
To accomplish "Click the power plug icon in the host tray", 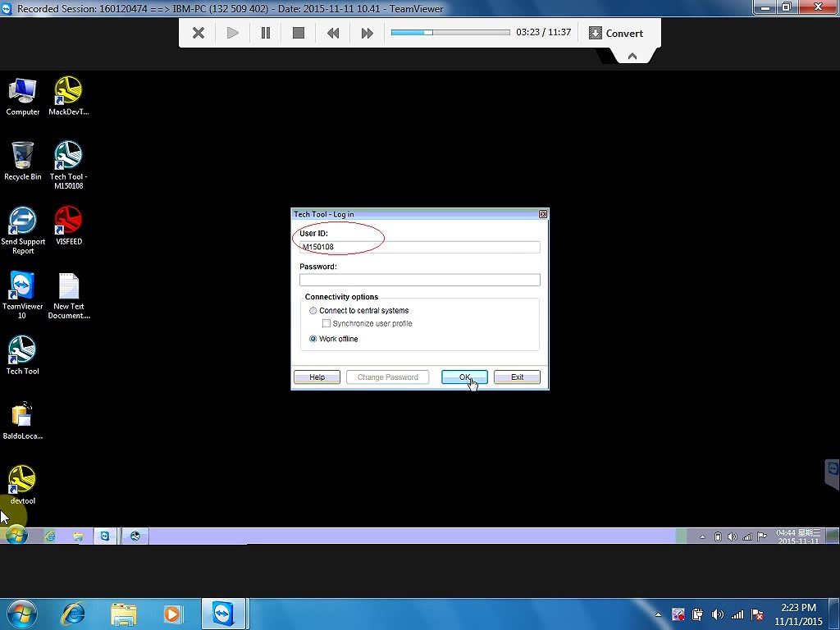I will point(697,614).
